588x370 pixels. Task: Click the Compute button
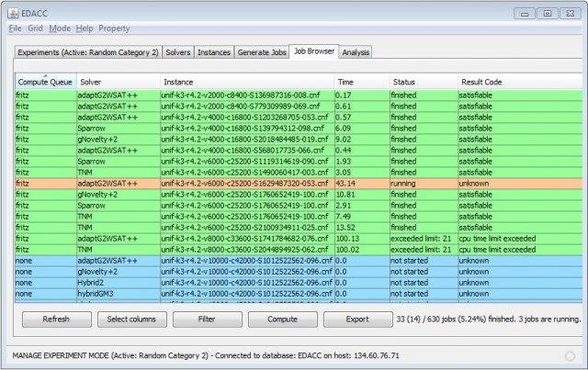point(283,320)
